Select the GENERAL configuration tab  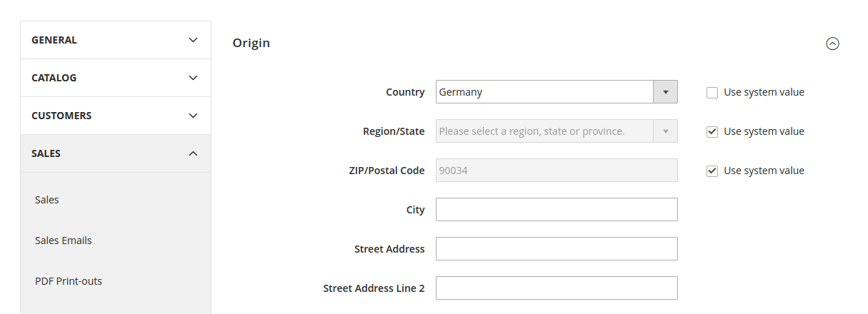point(116,40)
